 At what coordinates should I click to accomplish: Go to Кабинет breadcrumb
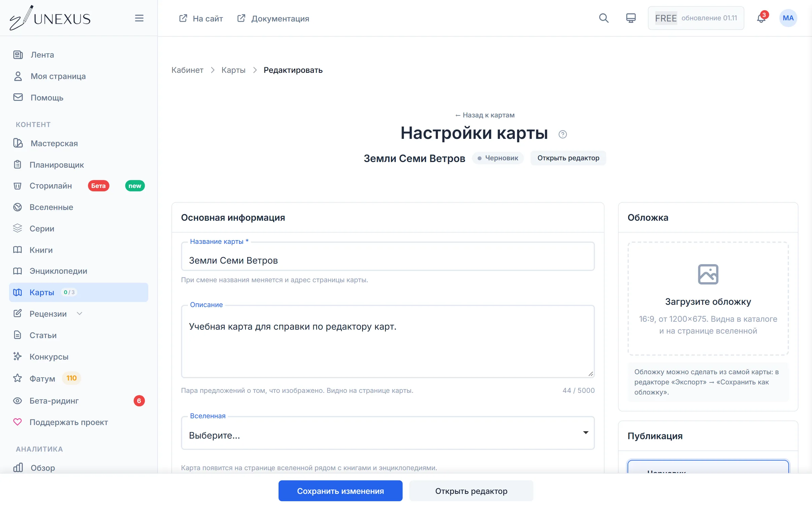click(x=187, y=70)
